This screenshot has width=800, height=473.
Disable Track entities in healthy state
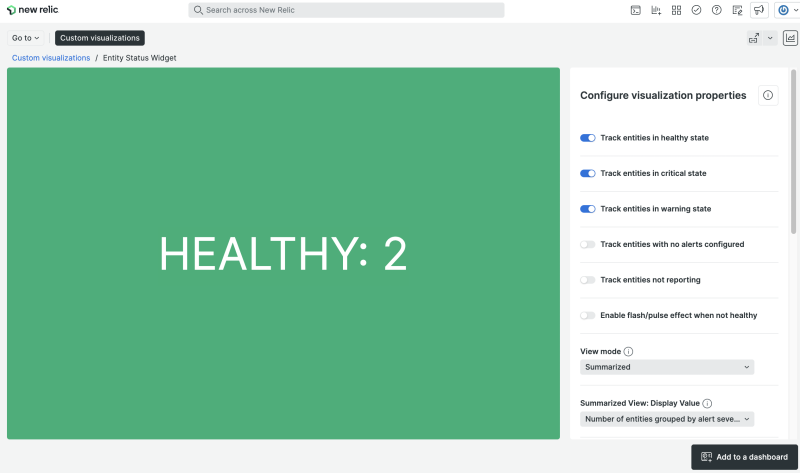click(588, 138)
